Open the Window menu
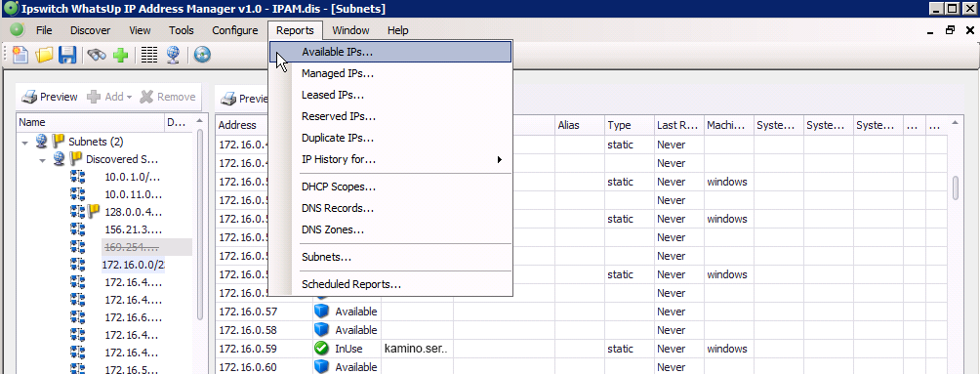This screenshot has width=980, height=374. pos(350,30)
